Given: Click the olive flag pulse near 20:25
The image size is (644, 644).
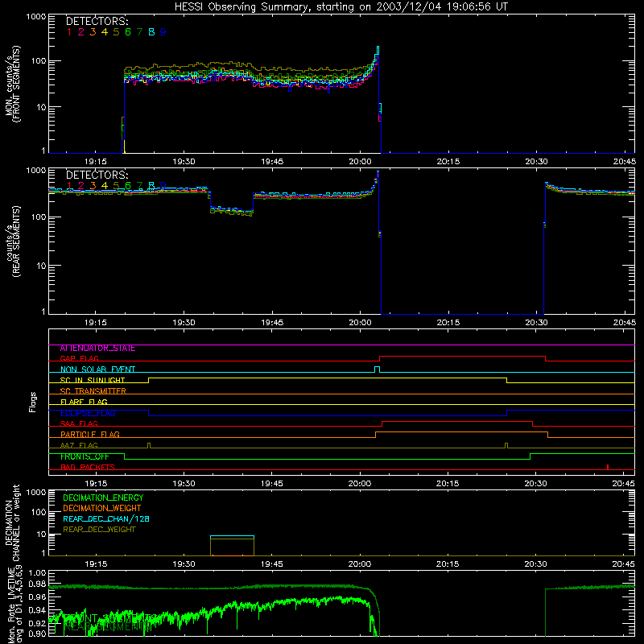Looking at the screenshot, I should (x=506, y=445).
